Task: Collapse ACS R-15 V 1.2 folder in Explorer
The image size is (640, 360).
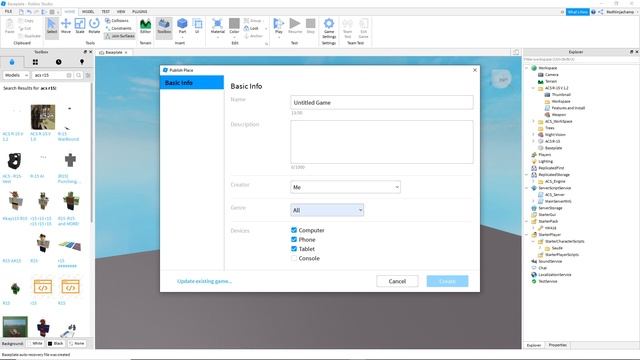Action: click(533, 88)
